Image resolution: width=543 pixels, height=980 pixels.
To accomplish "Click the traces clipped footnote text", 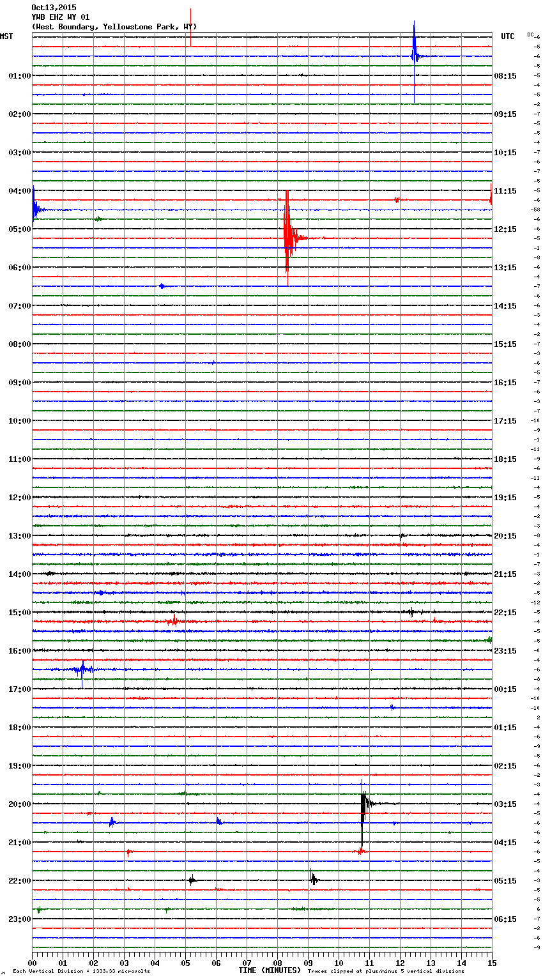I will pos(386,972).
